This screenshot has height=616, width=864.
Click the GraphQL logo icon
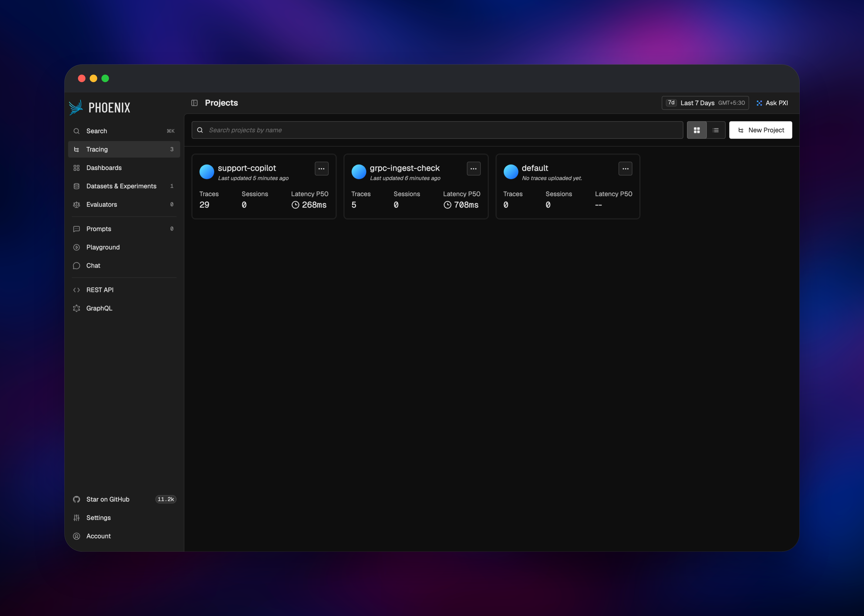[77, 308]
